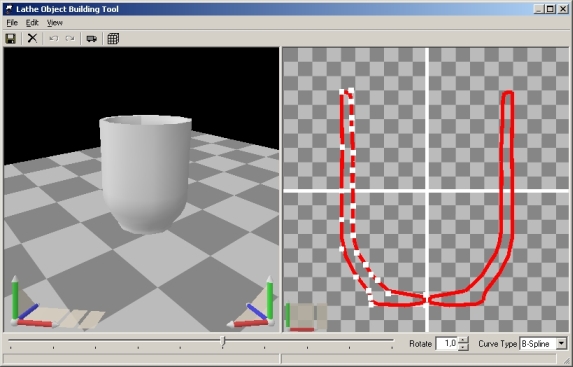Image resolution: width=573 pixels, height=367 pixels.
Task: Click the Save floppy disk icon
Action: [11, 38]
